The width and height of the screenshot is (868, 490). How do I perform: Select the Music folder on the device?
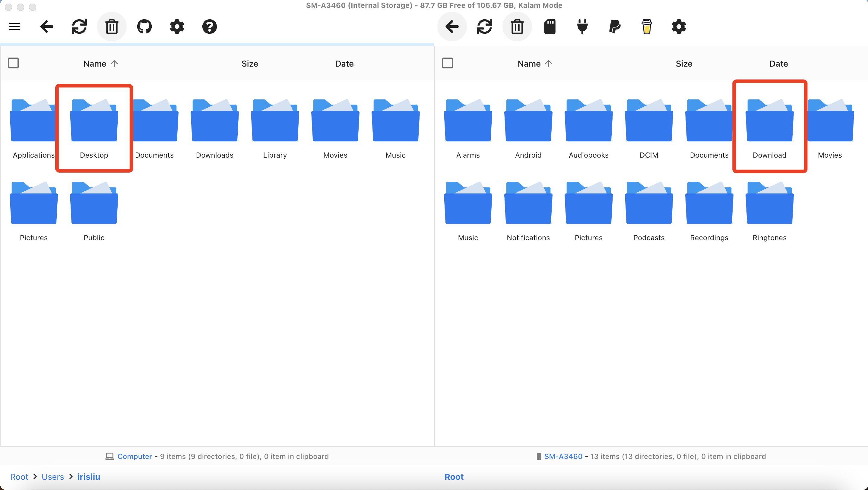[x=468, y=212]
